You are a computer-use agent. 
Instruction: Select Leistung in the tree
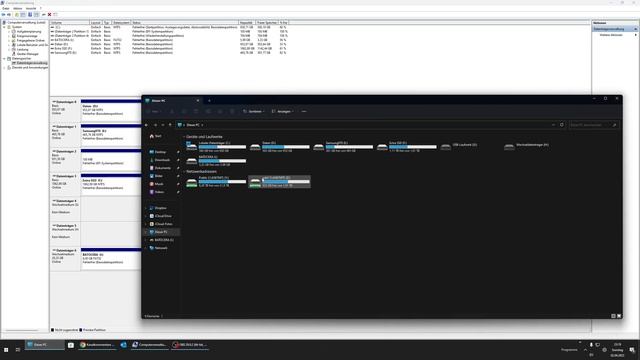(x=22, y=49)
